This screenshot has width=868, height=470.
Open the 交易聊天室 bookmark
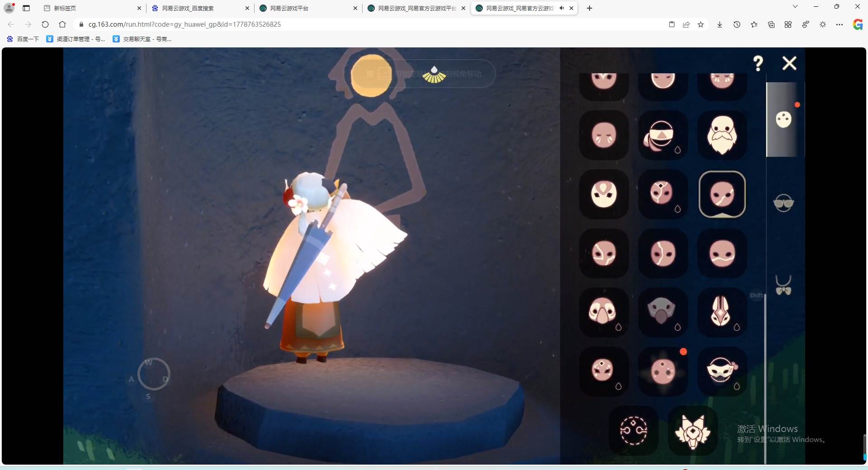pos(142,39)
